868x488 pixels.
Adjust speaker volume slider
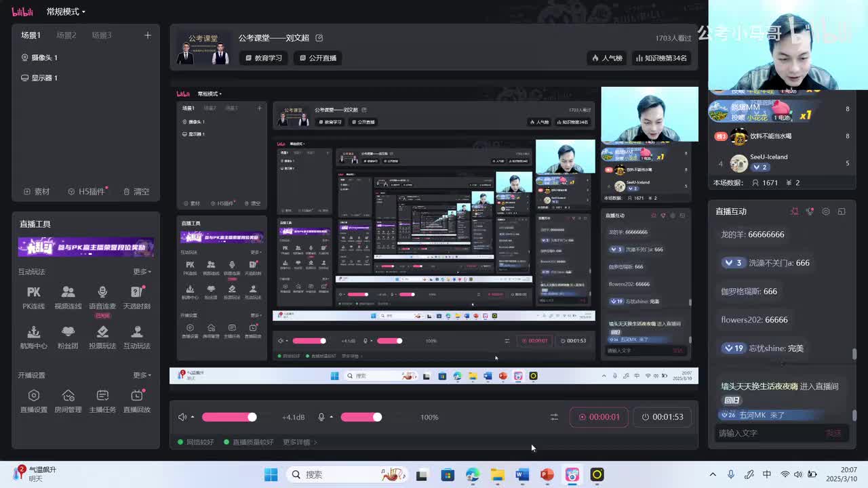229,417
